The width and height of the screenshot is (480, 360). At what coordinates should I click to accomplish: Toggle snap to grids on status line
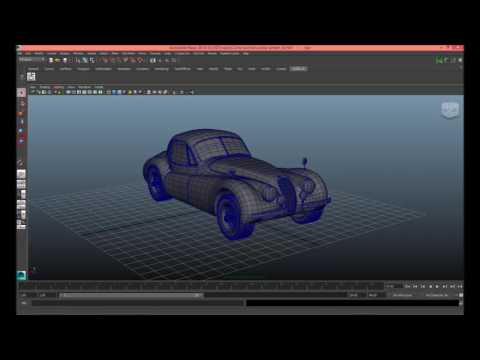pos(106,60)
